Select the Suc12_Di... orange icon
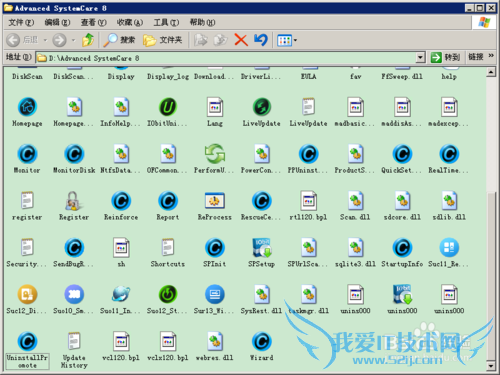The image size is (500, 375). click(27, 295)
